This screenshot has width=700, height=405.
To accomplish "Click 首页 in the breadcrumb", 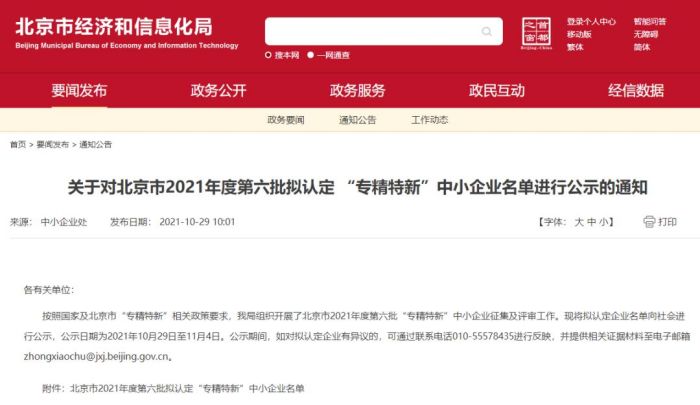I will [18, 144].
